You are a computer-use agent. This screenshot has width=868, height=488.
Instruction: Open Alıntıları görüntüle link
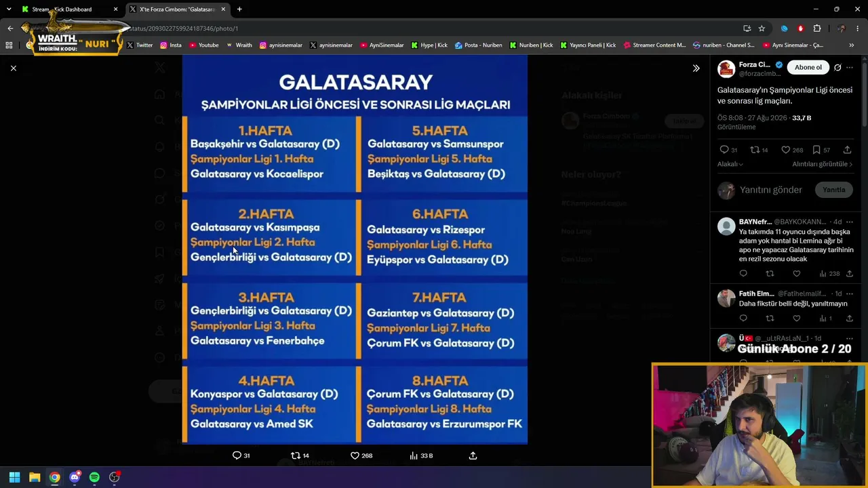coord(823,164)
